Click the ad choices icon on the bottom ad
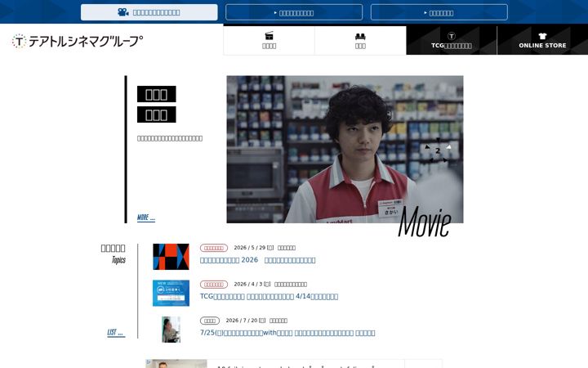This screenshot has height=368, width=588. (x=149, y=363)
